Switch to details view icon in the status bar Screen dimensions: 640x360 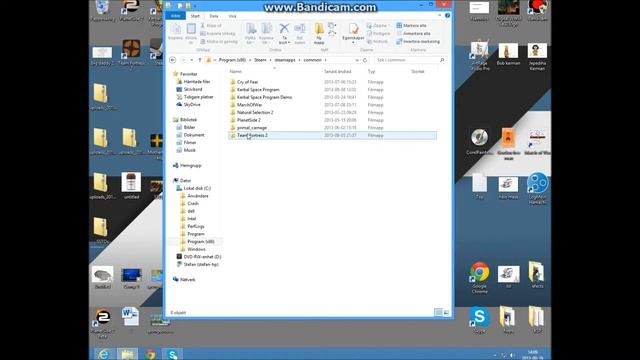coord(438,313)
